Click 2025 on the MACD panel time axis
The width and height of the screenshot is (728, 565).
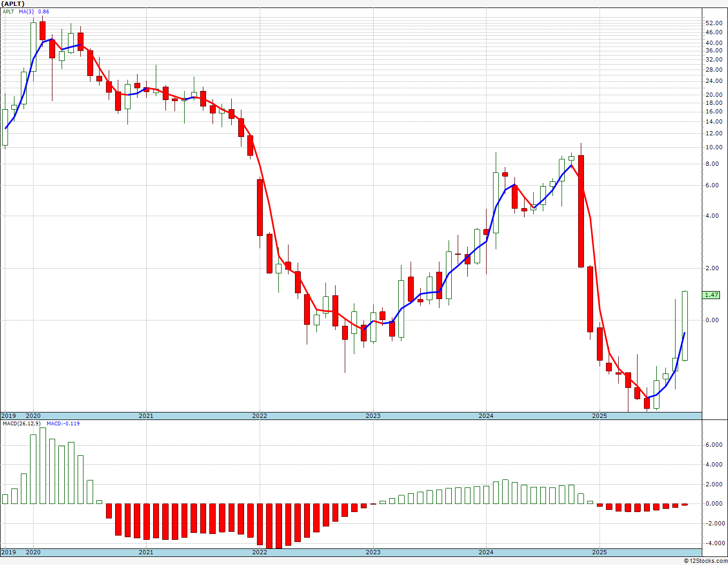(x=600, y=552)
